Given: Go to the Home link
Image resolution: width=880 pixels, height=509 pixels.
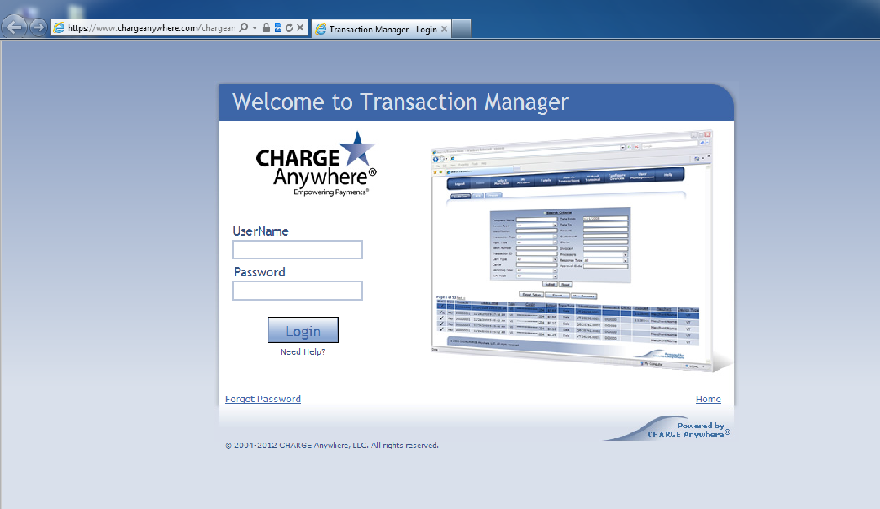Looking at the screenshot, I should [708, 399].
